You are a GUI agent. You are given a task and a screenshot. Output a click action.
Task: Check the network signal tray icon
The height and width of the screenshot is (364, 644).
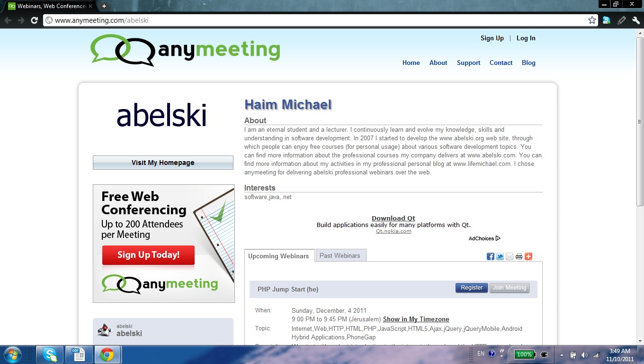596,355
